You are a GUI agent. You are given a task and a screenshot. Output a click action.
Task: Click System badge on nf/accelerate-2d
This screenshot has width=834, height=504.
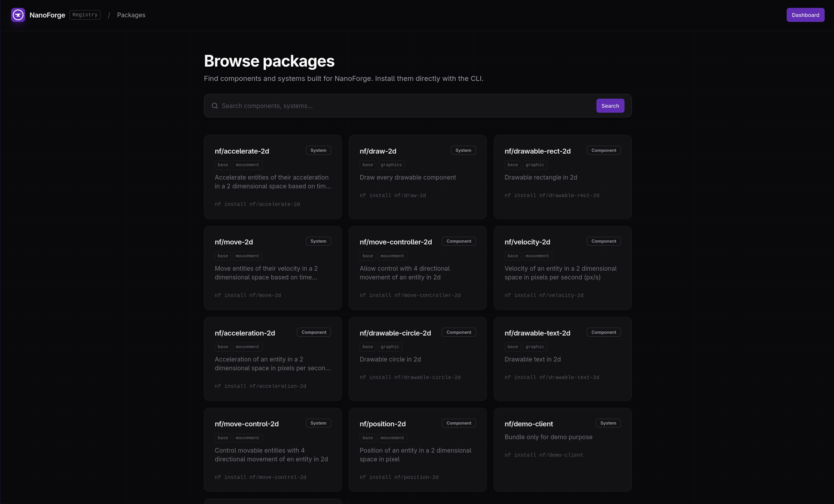[x=318, y=150]
